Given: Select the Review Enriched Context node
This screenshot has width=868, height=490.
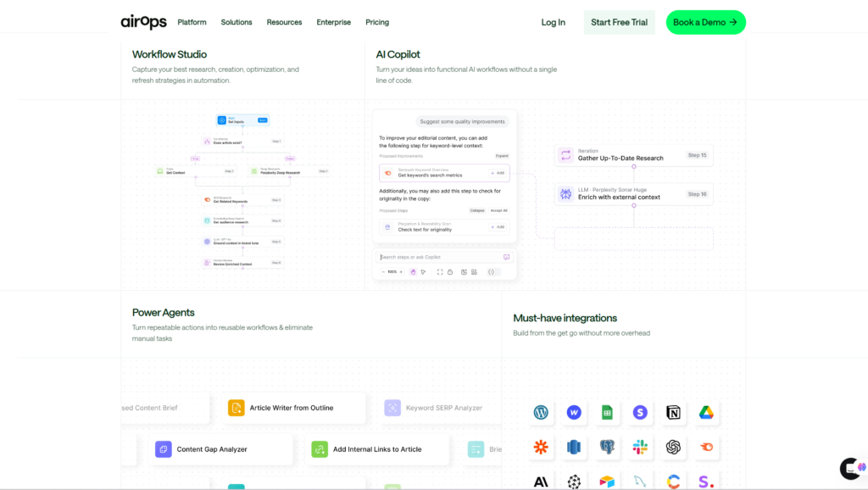Looking at the screenshot, I should click(242, 263).
